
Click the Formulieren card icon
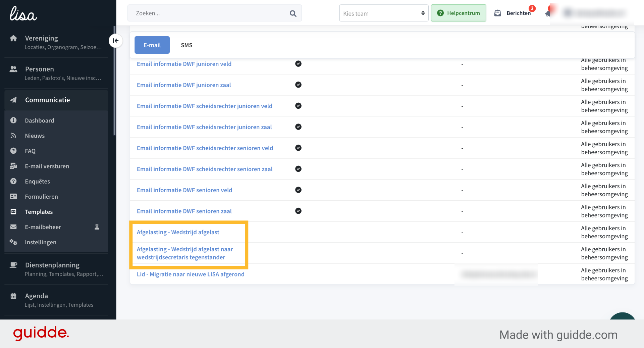(x=13, y=196)
